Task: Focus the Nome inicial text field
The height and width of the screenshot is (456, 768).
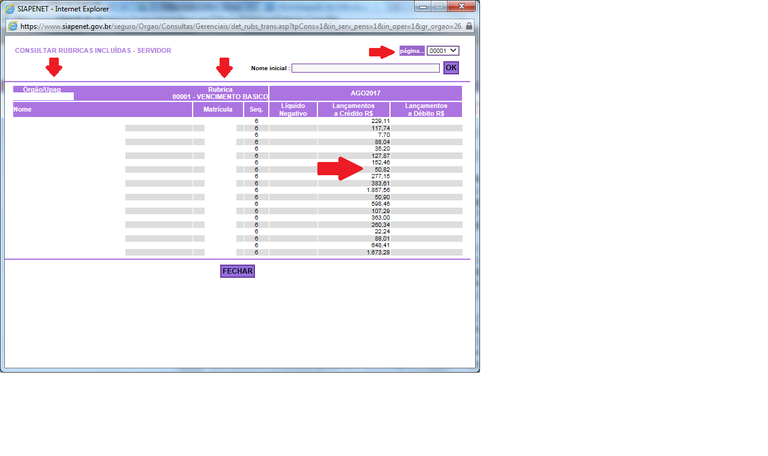Action: tap(365, 68)
